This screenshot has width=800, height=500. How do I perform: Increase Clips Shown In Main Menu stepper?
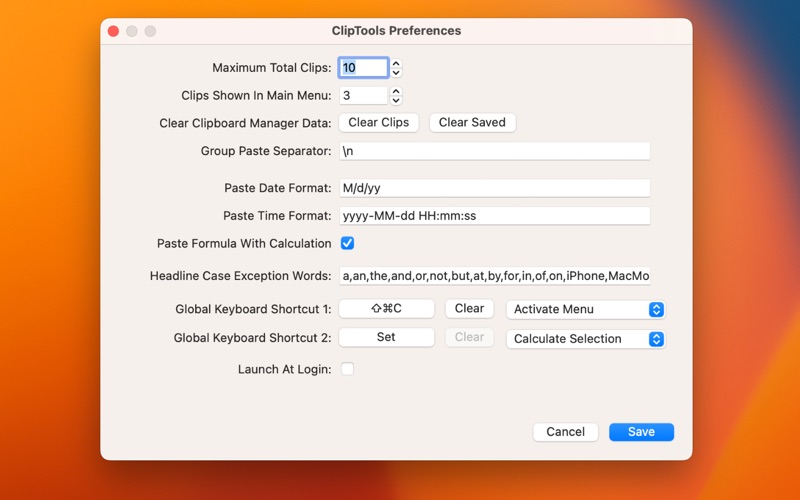[396, 91]
